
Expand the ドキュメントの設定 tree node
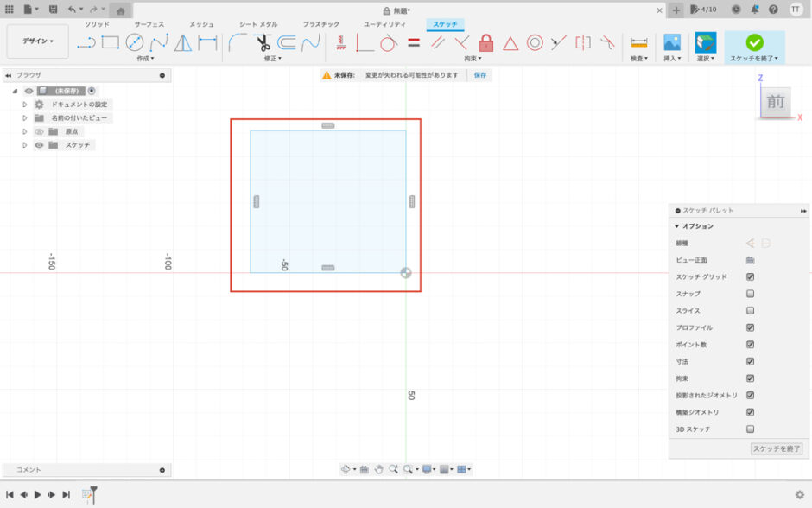(x=25, y=104)
